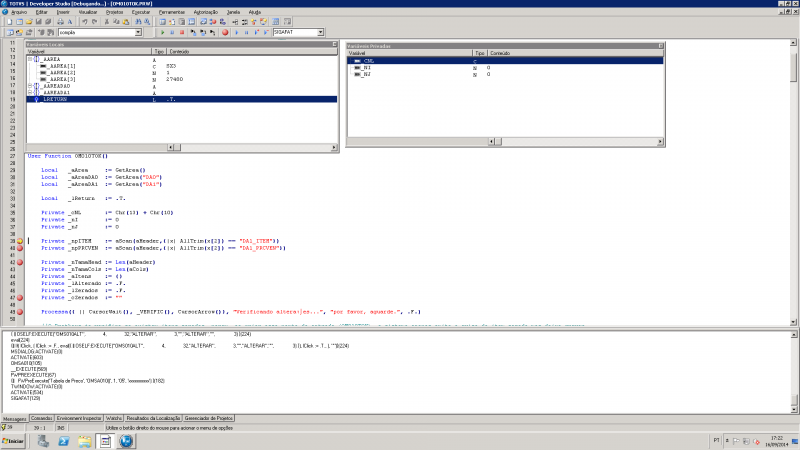The image size is (800, 450).
Task: Click the red Stop debugging icon
Action: [x=182, y=32]
